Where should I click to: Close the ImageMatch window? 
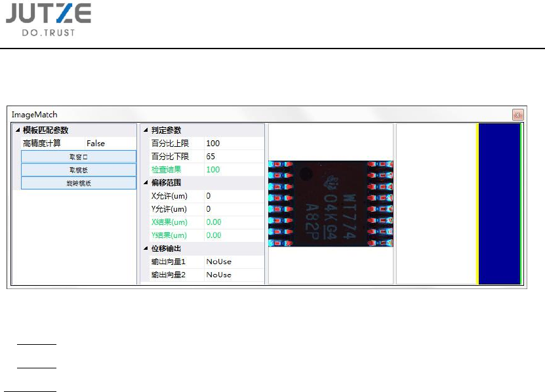tap(517, 115)
